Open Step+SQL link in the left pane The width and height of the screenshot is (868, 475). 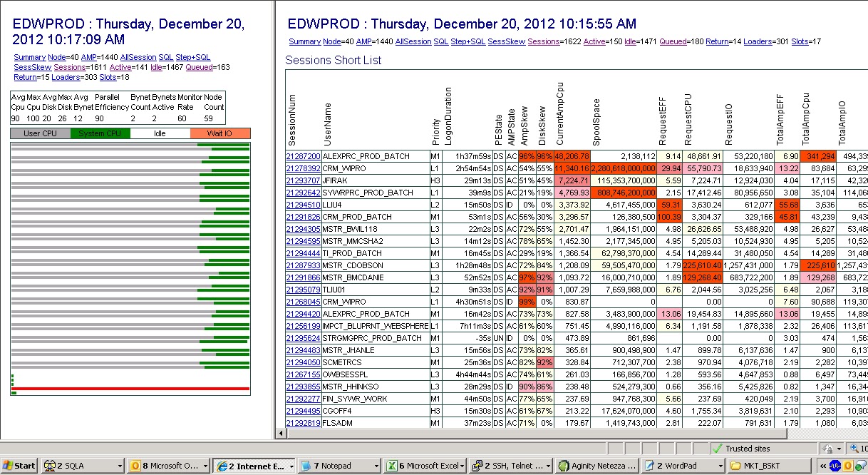tap(193, 57)
